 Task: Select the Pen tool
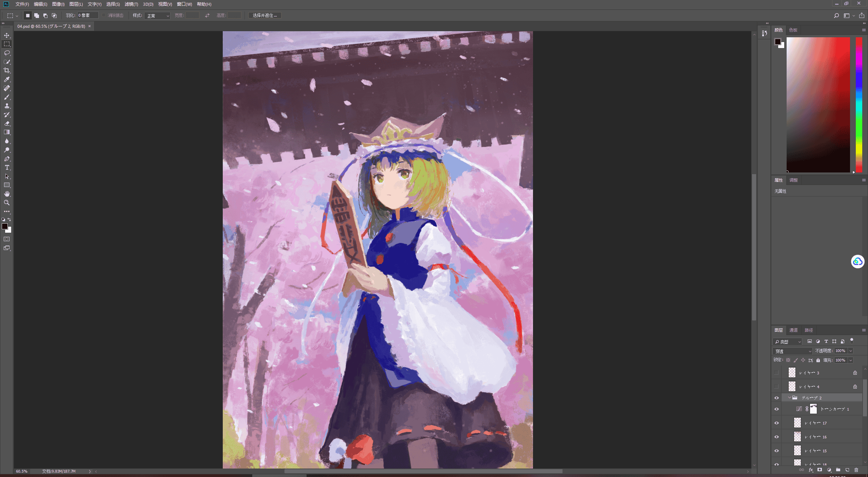[7, 159]
